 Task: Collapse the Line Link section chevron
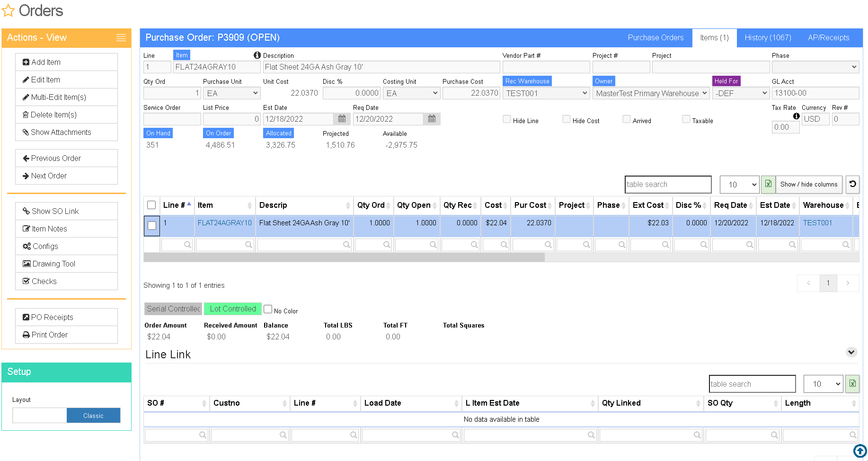[851, 352]
